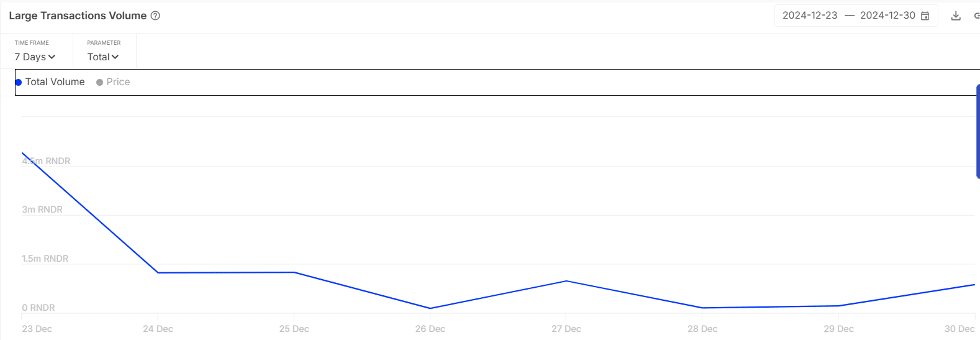Click the 24 Dec x-axis label
The width and height of the screenshot is (980, 340).
point(158,329)
